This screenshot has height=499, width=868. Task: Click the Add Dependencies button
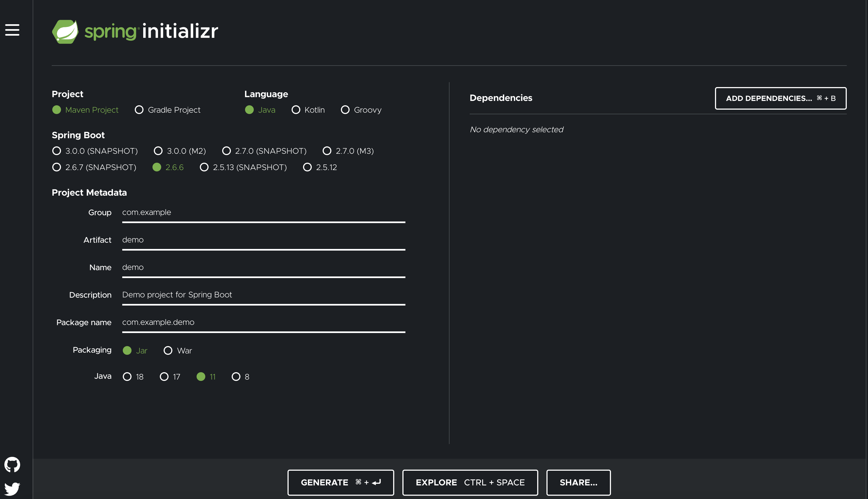point(780,98)
